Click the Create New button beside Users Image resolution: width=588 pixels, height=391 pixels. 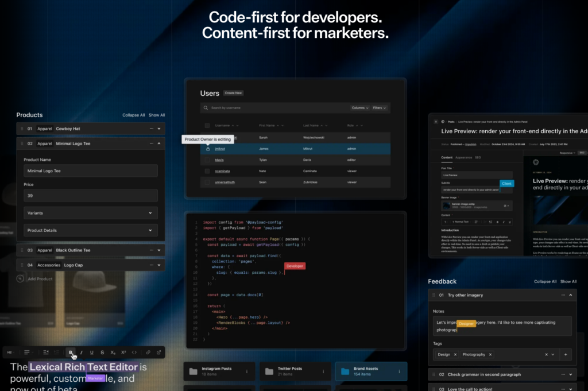click(233, 93)
